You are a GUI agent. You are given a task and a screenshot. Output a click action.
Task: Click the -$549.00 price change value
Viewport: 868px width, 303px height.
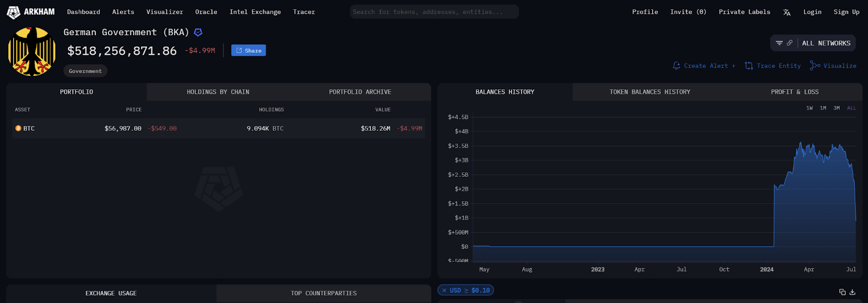tap(162, 128)
